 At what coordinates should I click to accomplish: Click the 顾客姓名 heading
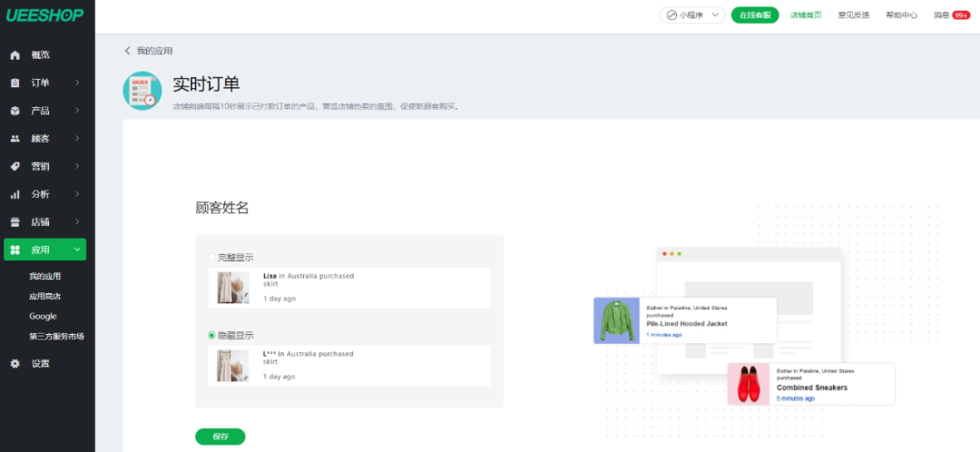(x=222, y=208)
